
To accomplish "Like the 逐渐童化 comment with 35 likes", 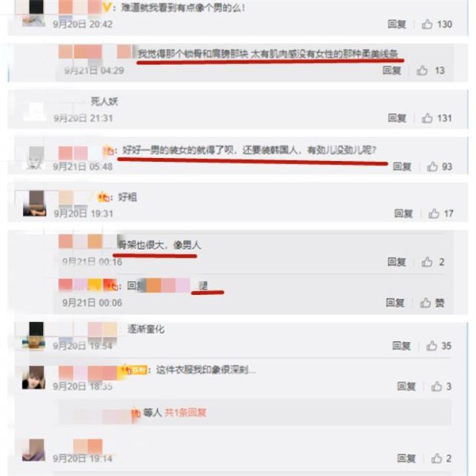I will coord(432,345).
